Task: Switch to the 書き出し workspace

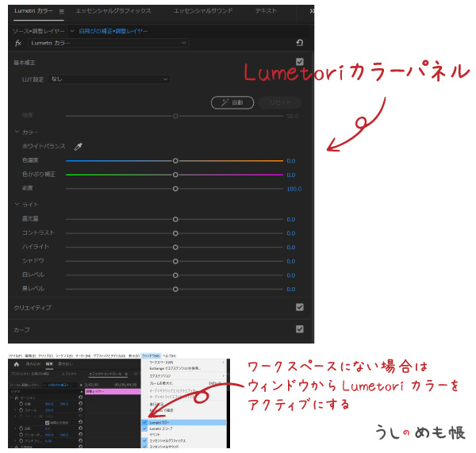Action: click(65, 363)
